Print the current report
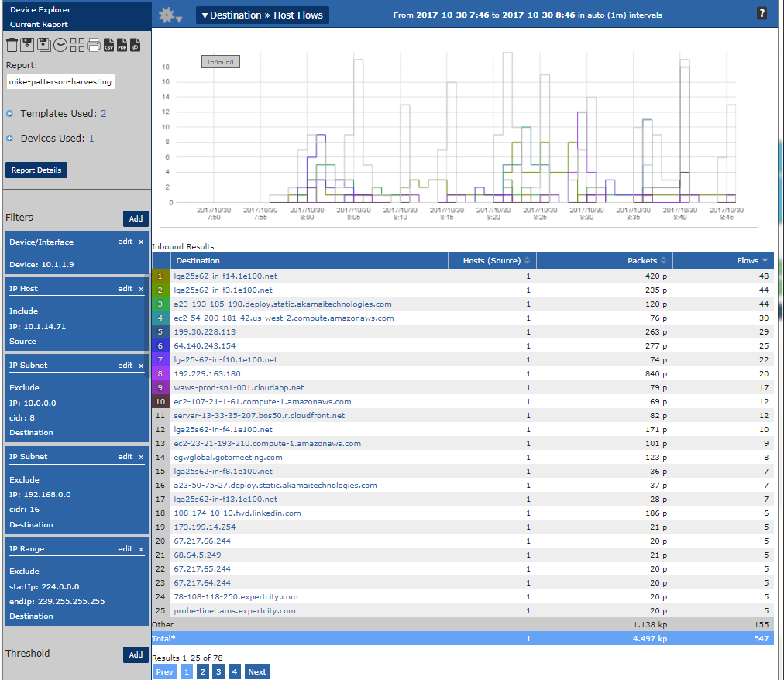Viewport: 784px width, 680px height. [94, 45]
